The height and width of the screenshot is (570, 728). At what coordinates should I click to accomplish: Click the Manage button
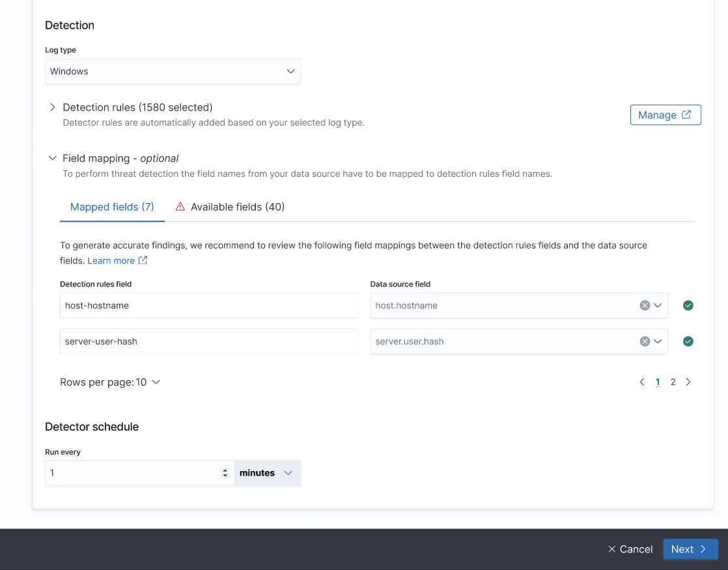point(665,115)
